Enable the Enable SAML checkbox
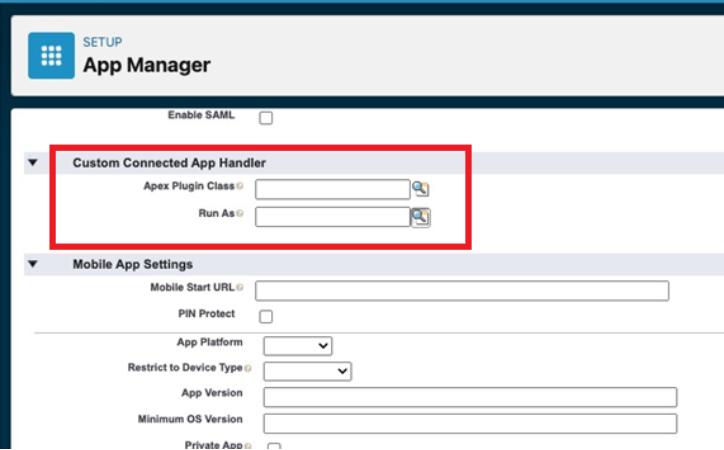The image size is (724, 450). click(x=266, y=118)
